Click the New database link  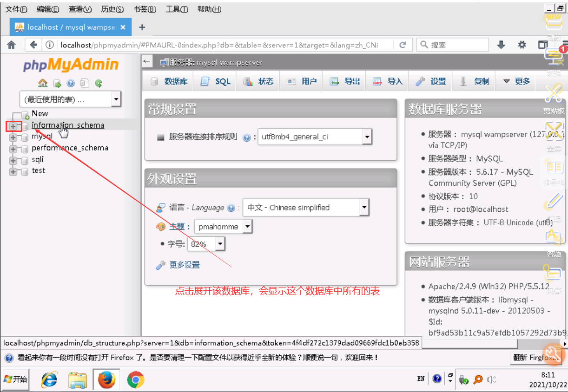40,113
